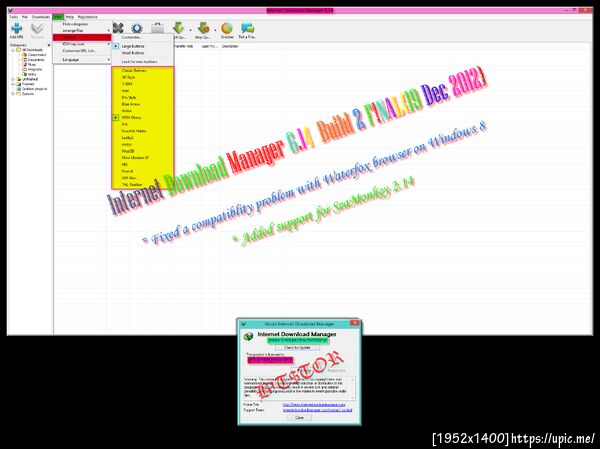Click the Close button in About dialog
This screenshot has width=600, height=449.
point(300,418)
